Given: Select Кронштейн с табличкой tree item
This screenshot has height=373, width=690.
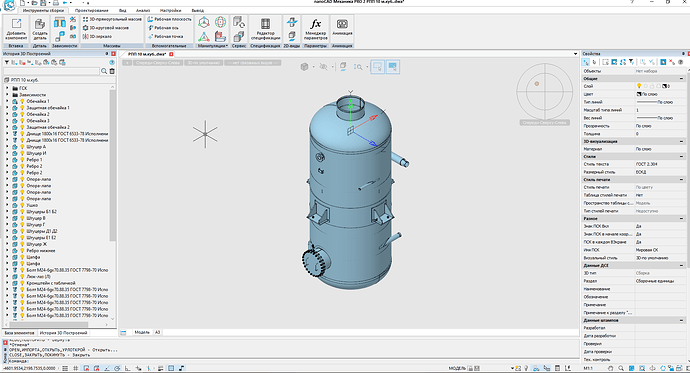Looking at the screenshot, I should coord(51,283).
